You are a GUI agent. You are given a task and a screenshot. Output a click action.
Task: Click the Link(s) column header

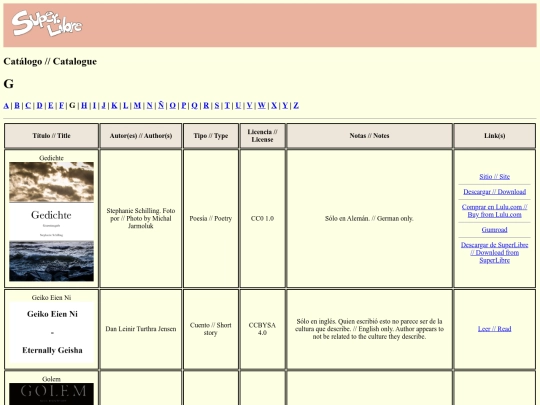tap(495, 136)
